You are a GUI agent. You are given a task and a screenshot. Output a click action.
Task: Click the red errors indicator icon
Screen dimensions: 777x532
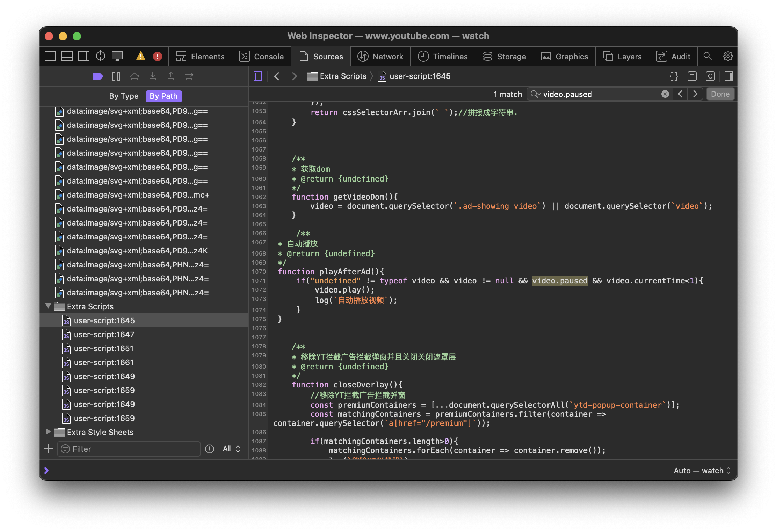click(158, 56)
